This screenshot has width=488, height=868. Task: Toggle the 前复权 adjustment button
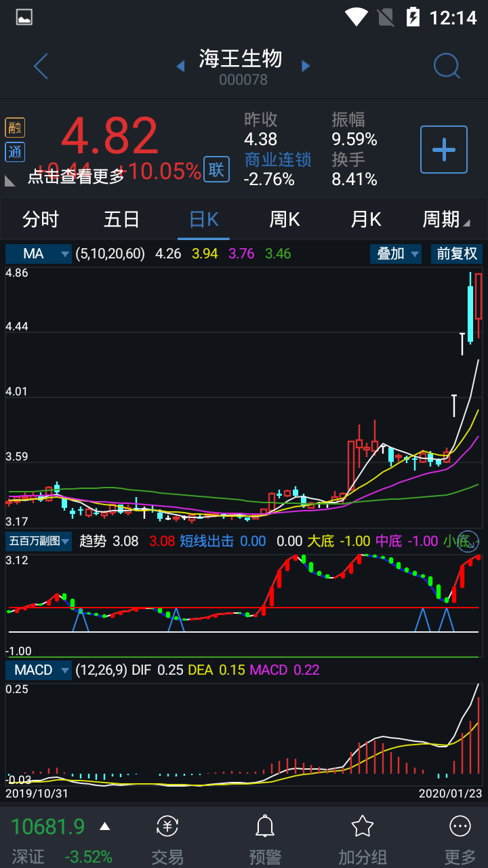point(457,254)
